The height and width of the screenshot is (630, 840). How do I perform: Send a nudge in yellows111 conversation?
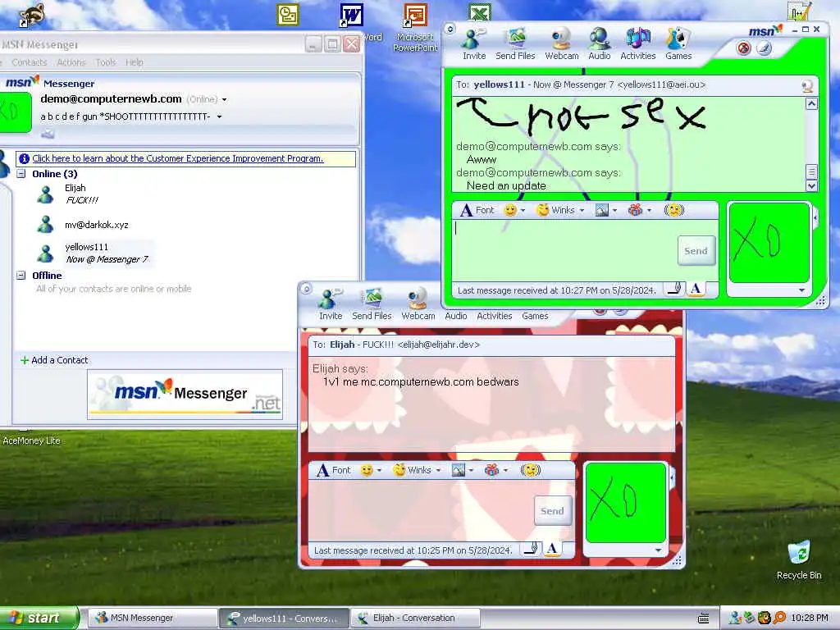(x=674, y=210)
